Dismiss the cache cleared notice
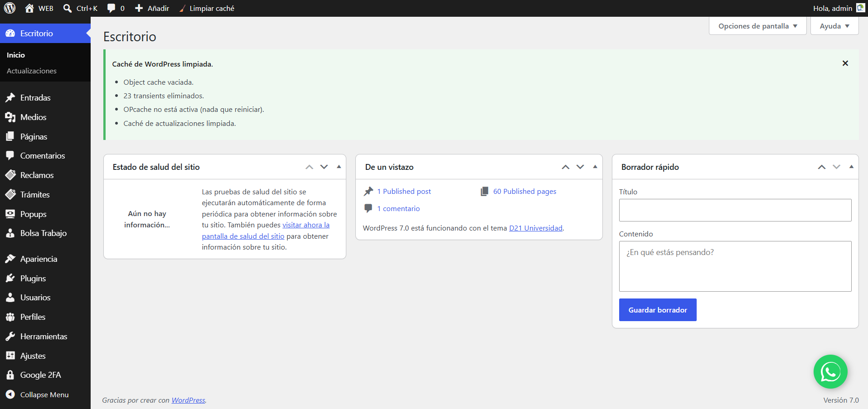This screenshot has height=409, width=868. click(845, 63)
